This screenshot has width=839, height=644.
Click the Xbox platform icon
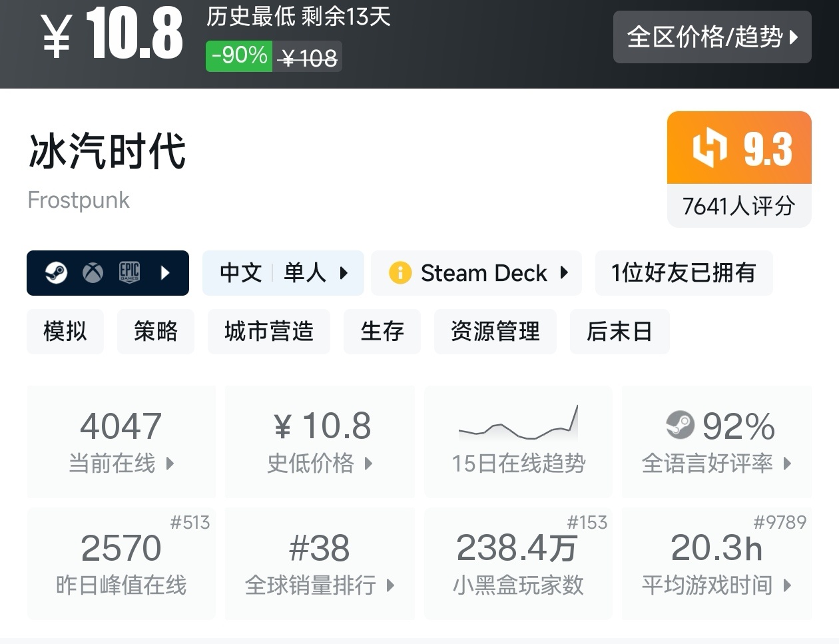click(93, 273)
